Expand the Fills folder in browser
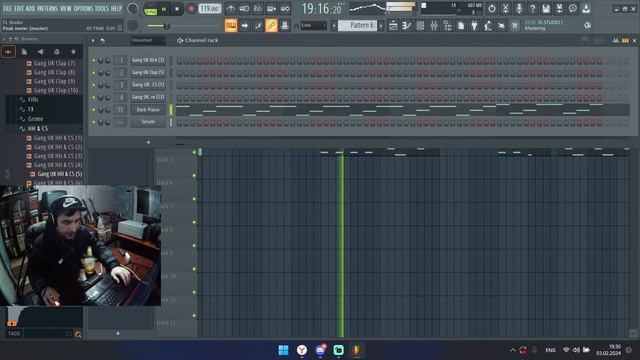Screen dimensions: 640x360 (33, 100)
